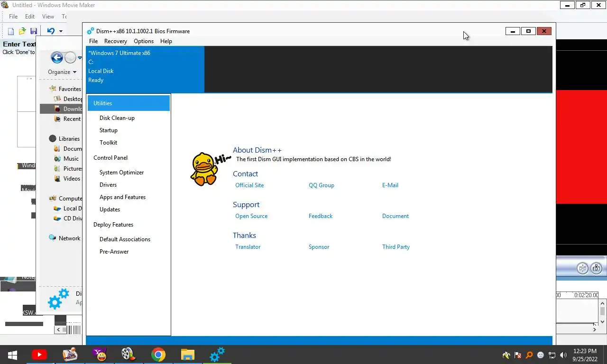
Task: Follow the Third Party link
Action: (x=396, y=247)
